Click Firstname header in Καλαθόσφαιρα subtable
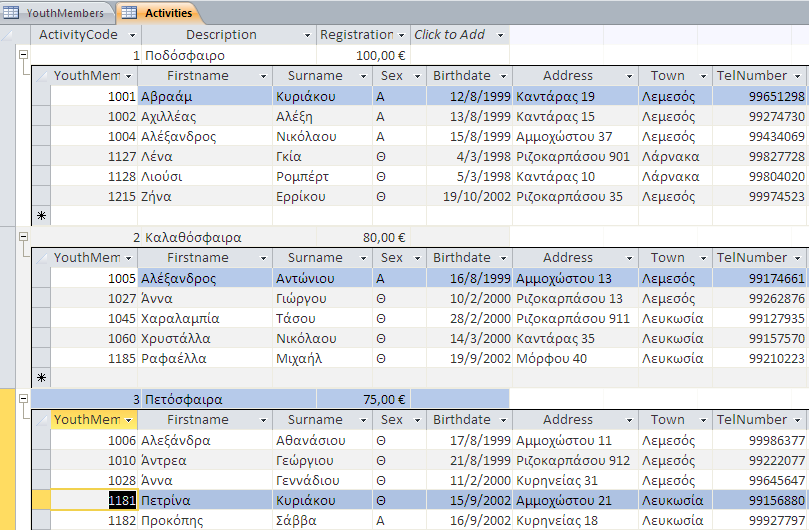The image size is (809, 530). click(205, 258)
